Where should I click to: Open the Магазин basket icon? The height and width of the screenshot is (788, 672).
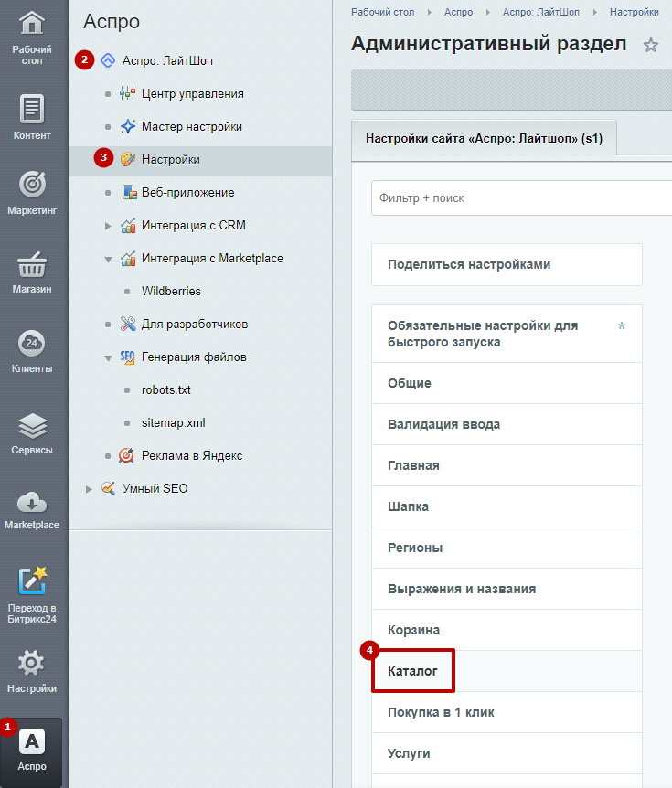coord(32,265)
